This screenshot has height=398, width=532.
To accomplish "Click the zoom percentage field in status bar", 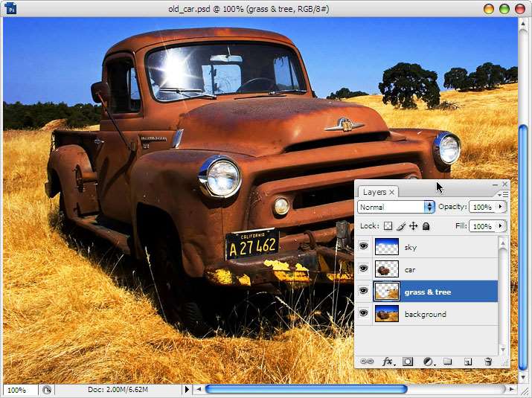I will pos(18,389).
